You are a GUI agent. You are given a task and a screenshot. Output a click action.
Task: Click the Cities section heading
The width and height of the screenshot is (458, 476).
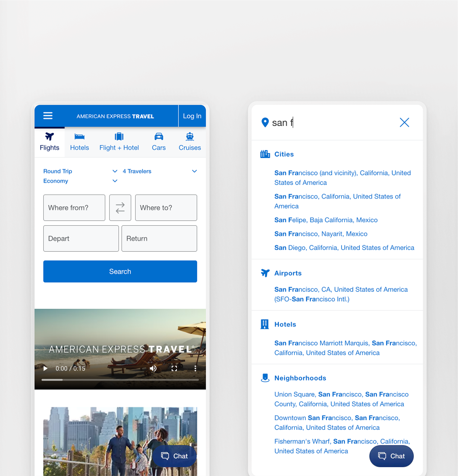284,154
